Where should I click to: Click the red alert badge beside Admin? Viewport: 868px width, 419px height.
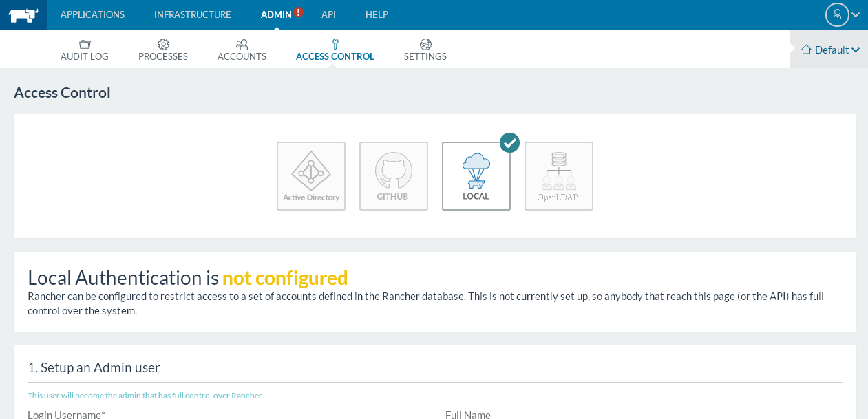click(299, 12)
